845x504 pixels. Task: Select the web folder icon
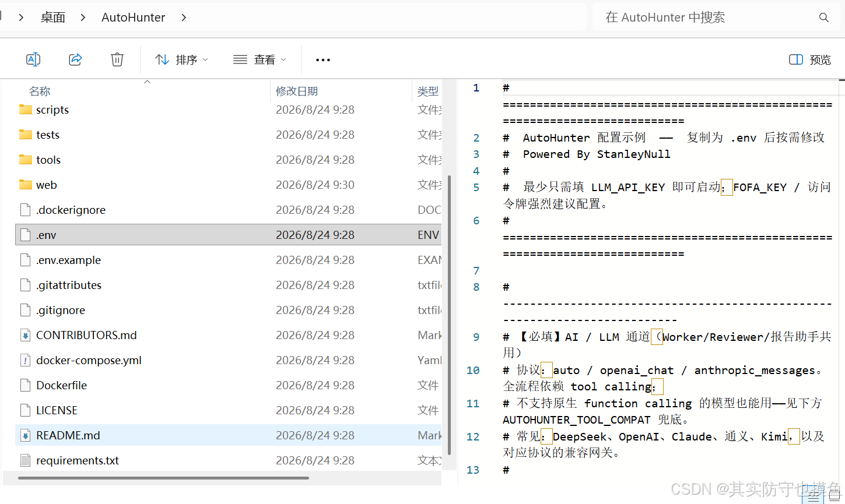pos(26,185)
